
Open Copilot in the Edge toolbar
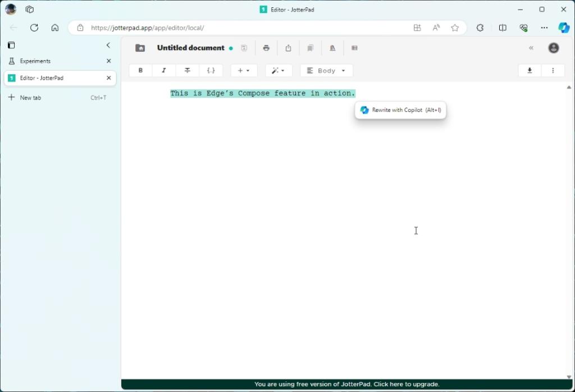coord(563,27)
